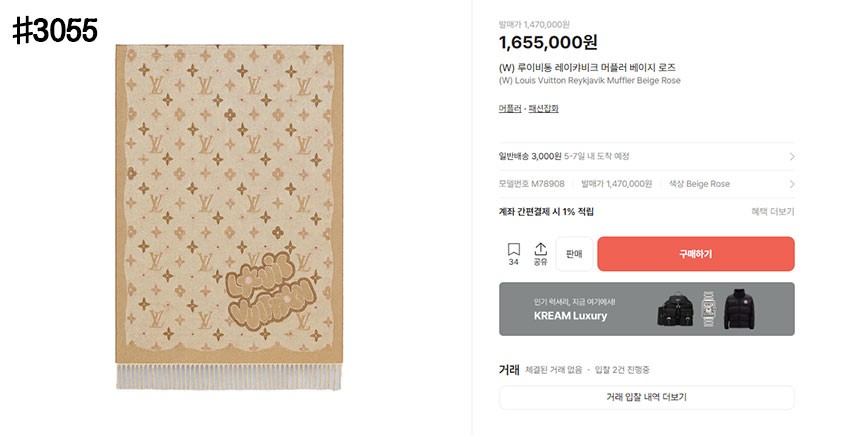Select the 색상 Beige Rose color field
Screen dimensions: 860x436
pyautogui.click(x=699, y=184)
